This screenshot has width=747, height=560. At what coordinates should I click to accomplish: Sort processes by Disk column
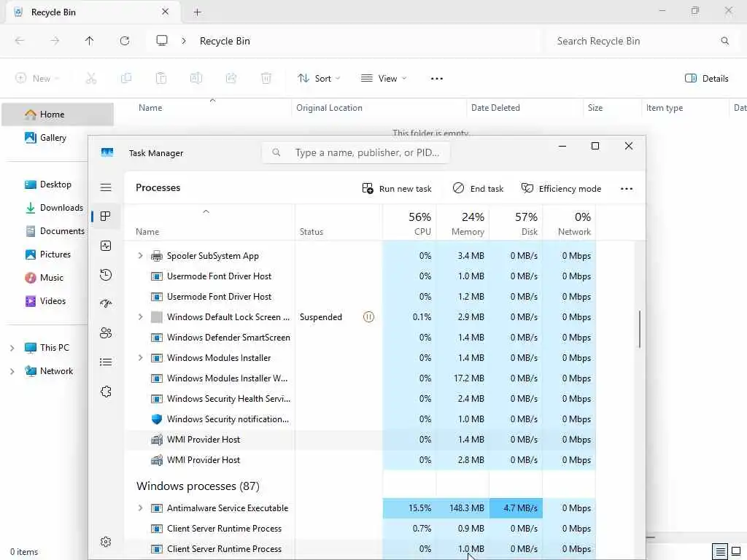pyautogui.click(x=516, y=223)
